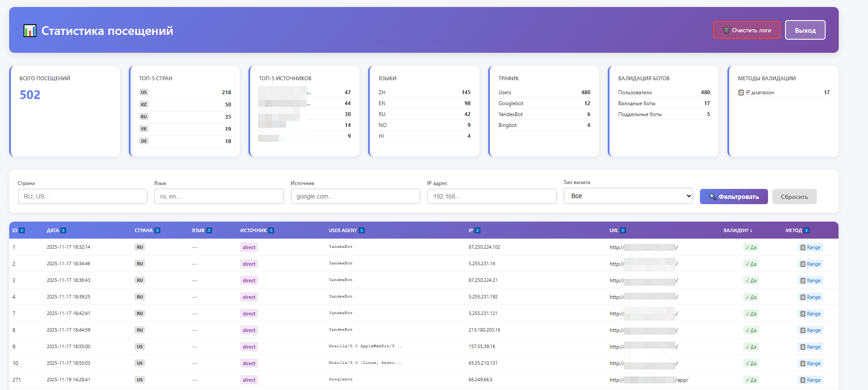Sort by ЯЗЫК using its header icon

click(209, 230)
